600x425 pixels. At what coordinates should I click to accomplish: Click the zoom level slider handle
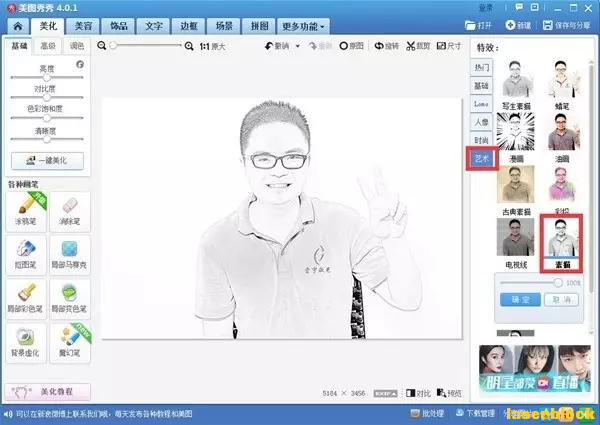113,46
